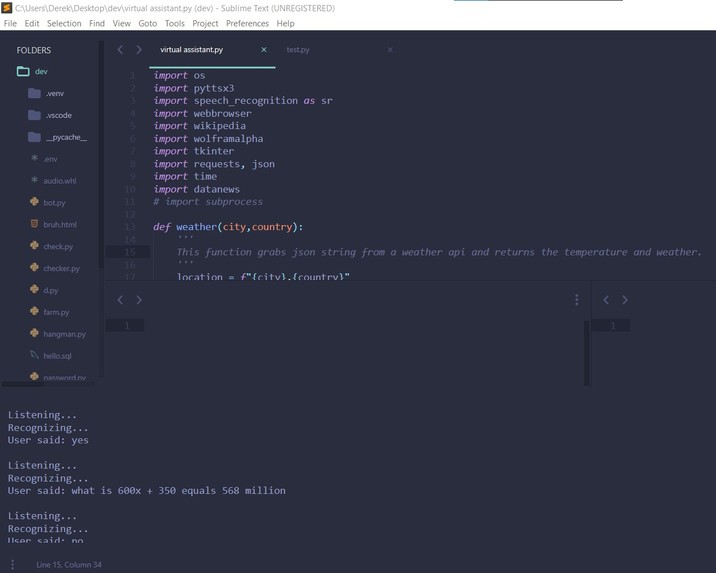Click the Line 15, Column 34 status text
The image size is (716, 573).
pos(69,565)
